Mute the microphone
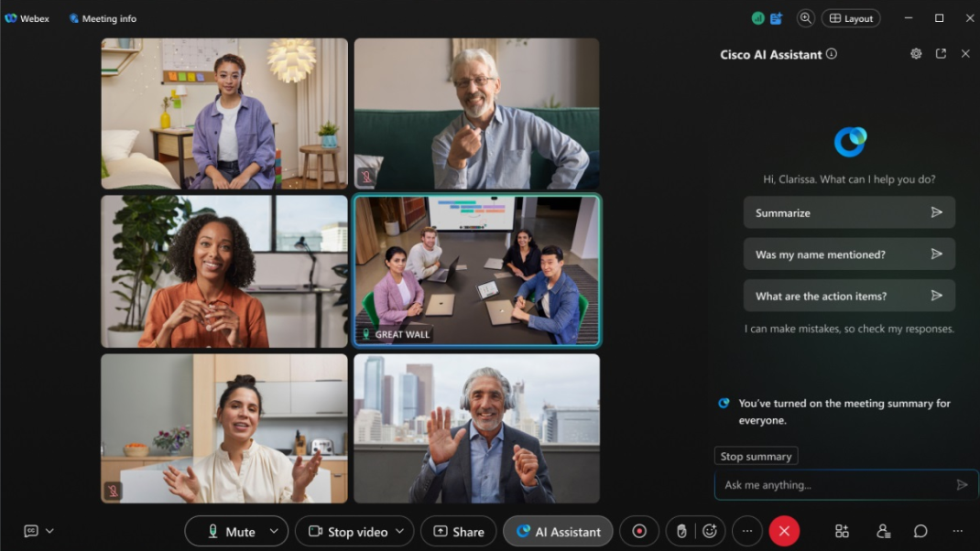The image size is (980, 551). pos(231,531)
